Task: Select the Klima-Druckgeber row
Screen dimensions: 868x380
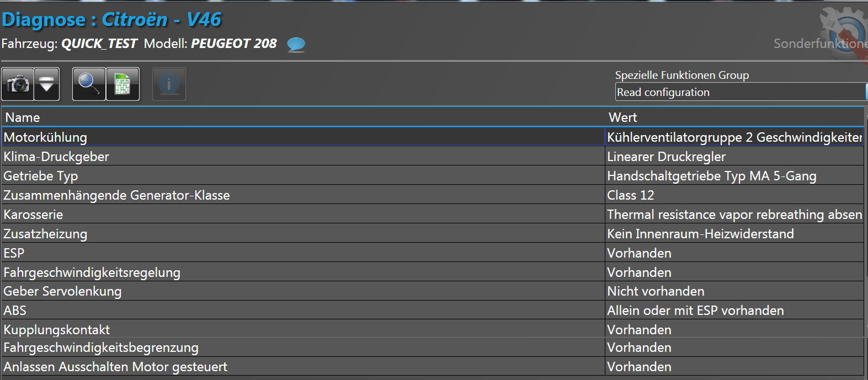Action: (x=56, y=157)
